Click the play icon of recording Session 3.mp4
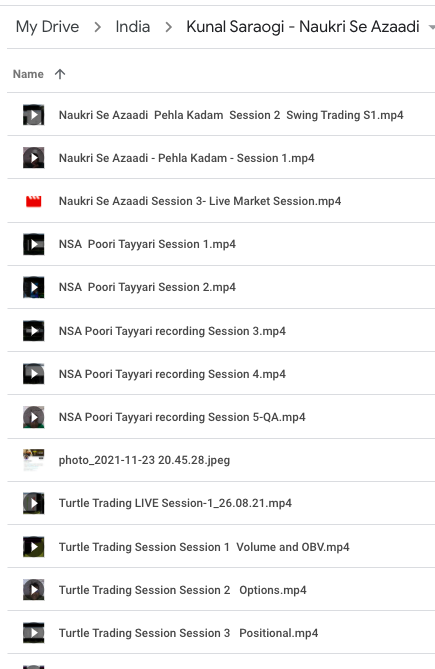Viewport: 435px width, 669px height. click(x=34, y=331)
